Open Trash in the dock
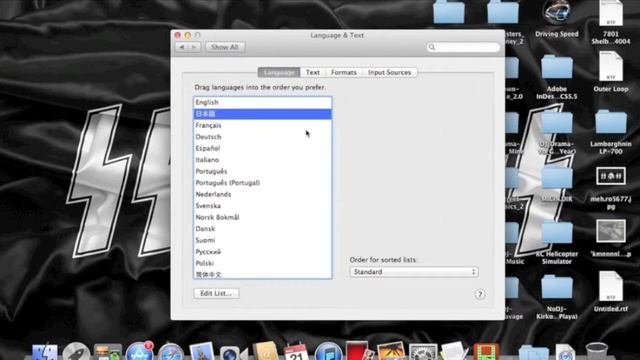Image resolution: width=640 pixels, height=360 pixels. point(597,352)
